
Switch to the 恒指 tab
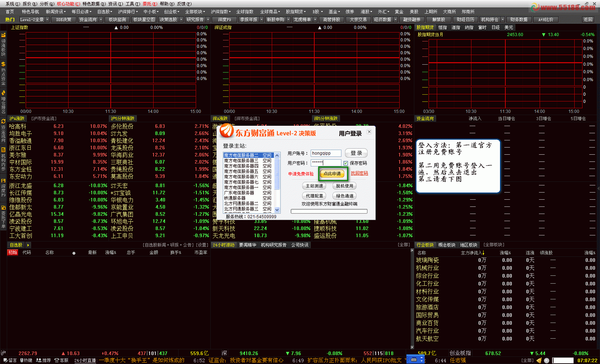pos(442,28)
